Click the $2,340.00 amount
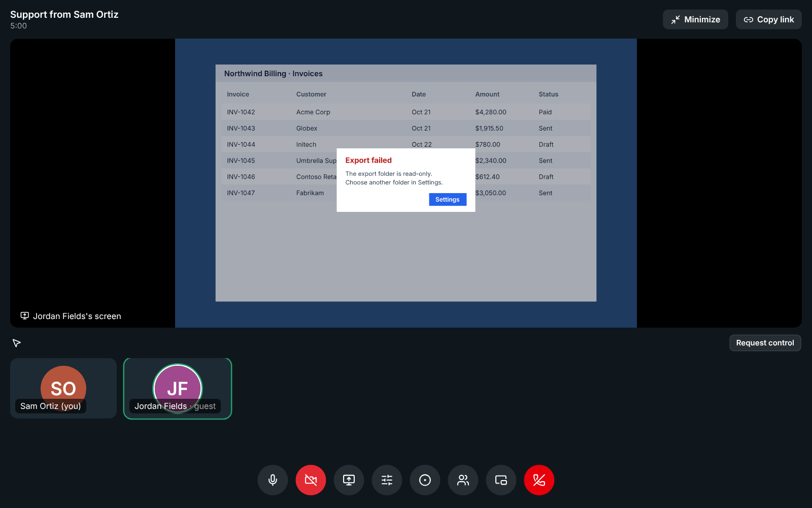Viewport: 812px width, 508px height. point(491,161)
